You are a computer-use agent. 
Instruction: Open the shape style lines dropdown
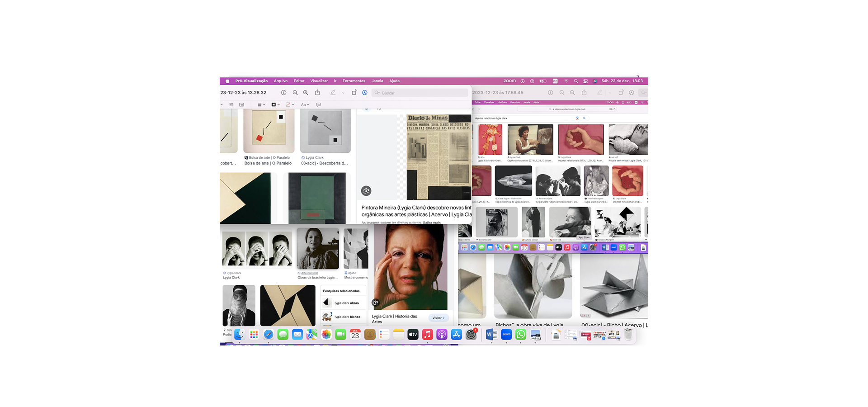pyautogui.click(x=261, y=104)
